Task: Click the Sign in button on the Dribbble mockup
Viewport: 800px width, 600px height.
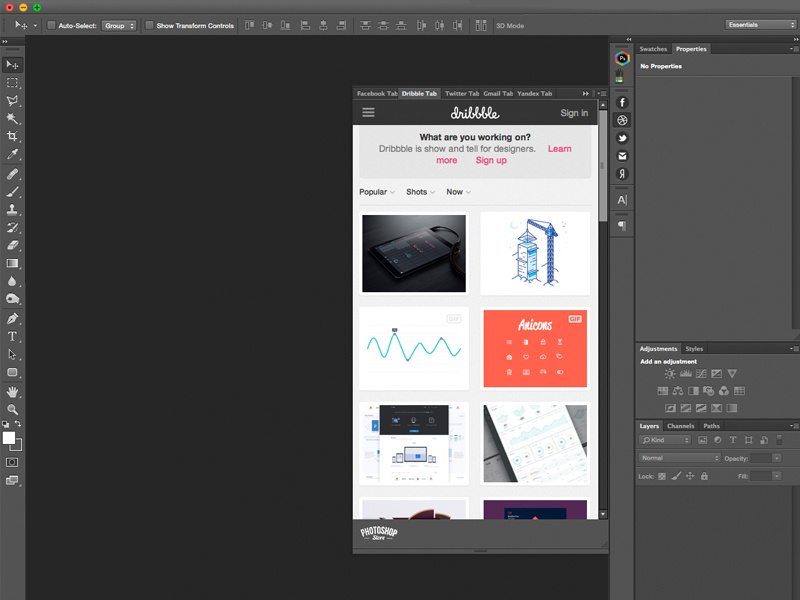Action: (x=574, y=113)
